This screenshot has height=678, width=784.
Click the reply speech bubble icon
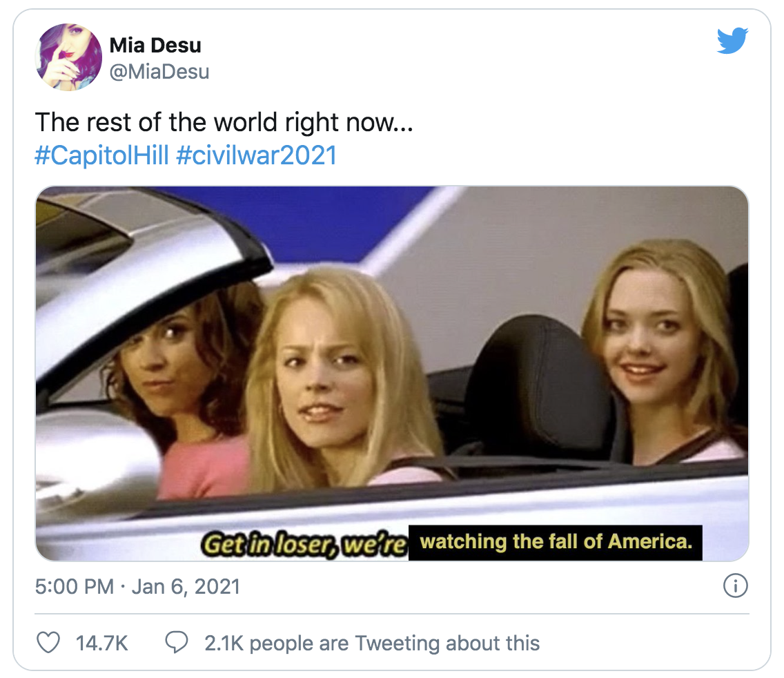[177, 643]
